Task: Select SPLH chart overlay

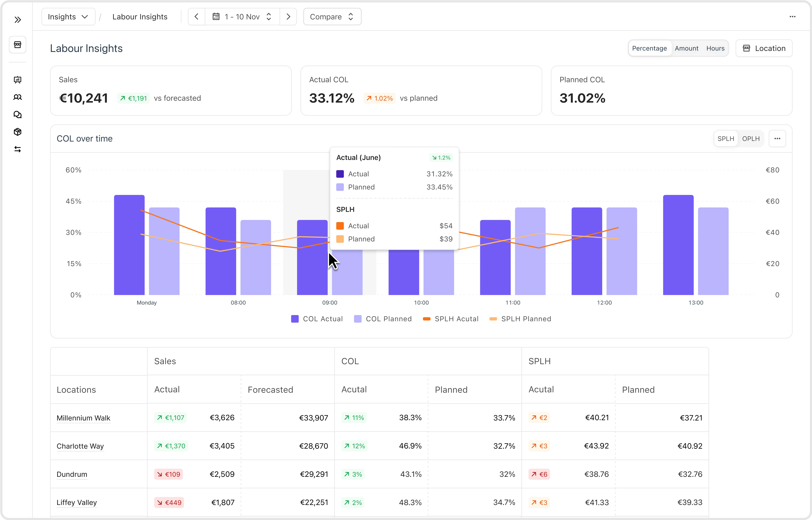Action: point(726,139)
